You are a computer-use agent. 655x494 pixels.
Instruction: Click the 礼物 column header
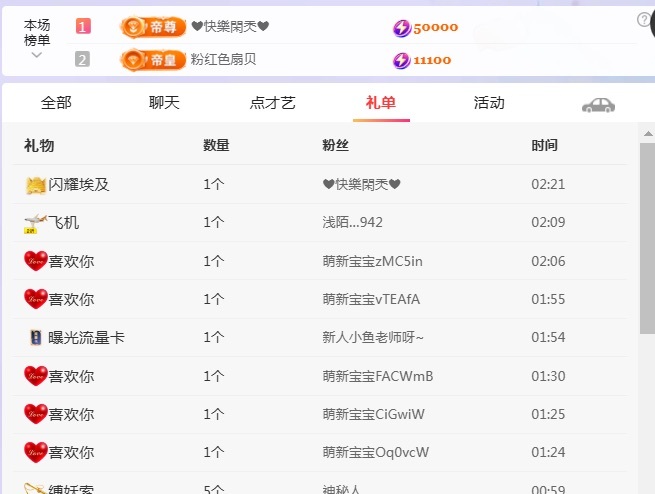tap(39, 145)
